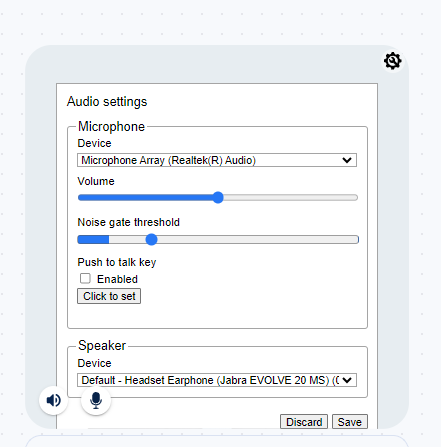Click the unfilled part of the Volume track
The height and width of the screenshot is (447, 441).
click(x=291, y=198)
